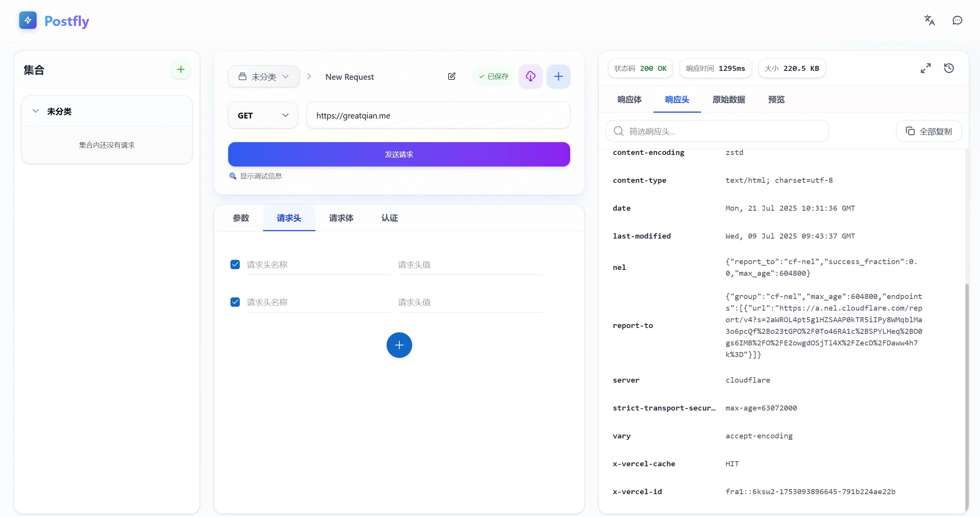Switch to the 响应体 tab

pyautogui.click(x=629, y=100)
